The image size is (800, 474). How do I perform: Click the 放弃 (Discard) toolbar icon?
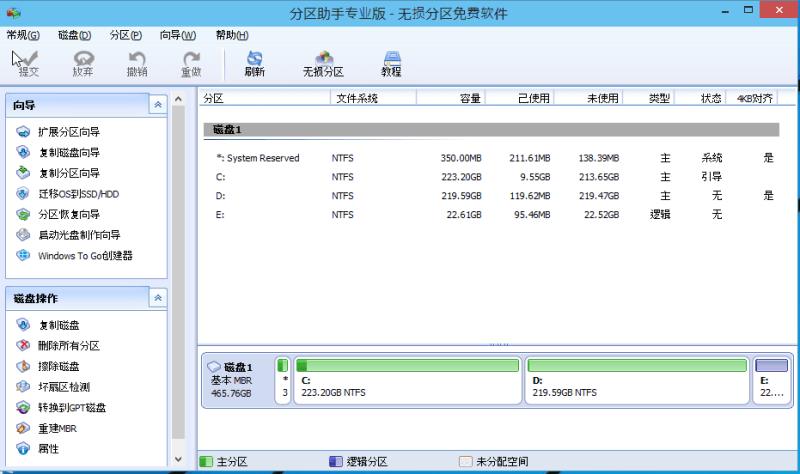83,64
